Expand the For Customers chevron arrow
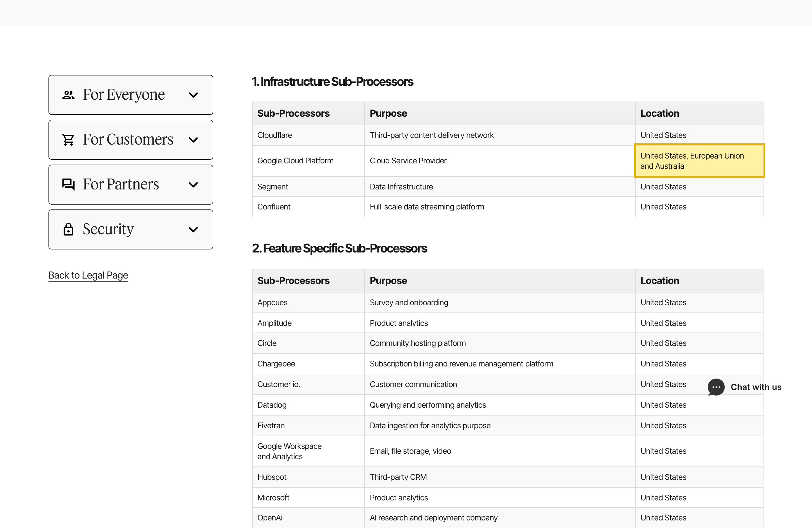 (193, 140)
